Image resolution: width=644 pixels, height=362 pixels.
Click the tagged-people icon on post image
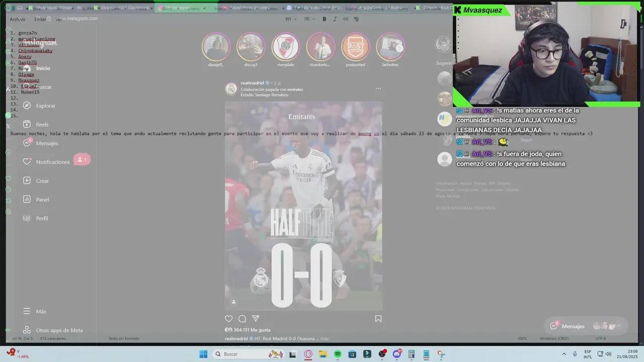pos(233,302)
